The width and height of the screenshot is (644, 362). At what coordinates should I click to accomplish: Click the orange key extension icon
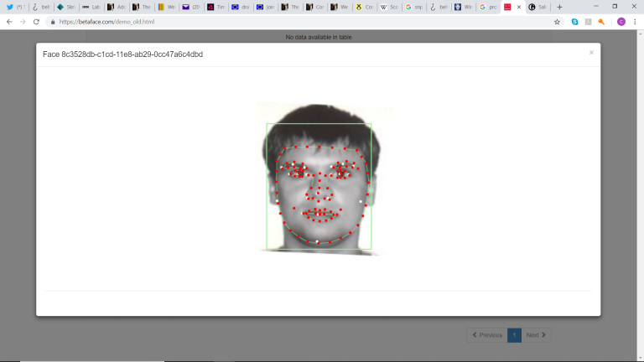(x=601, y=22)
